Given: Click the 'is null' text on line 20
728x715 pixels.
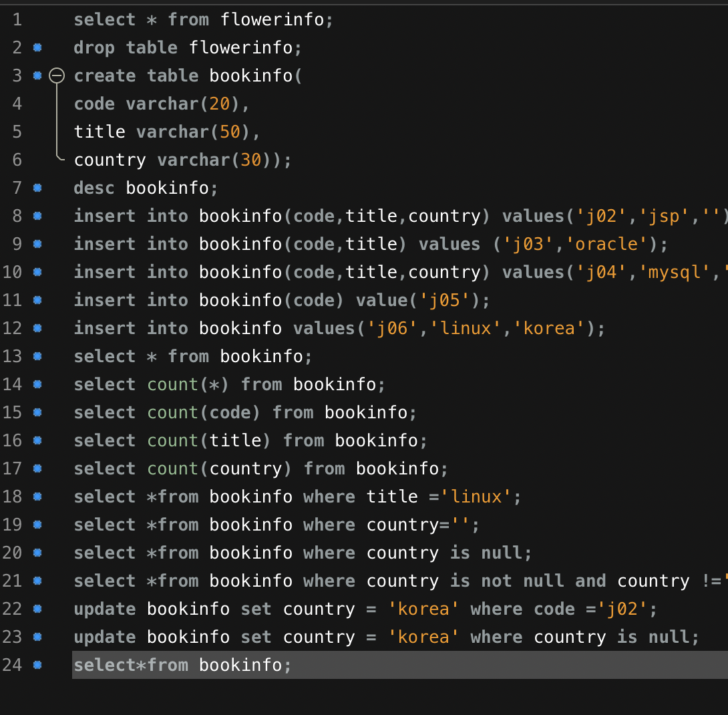Looking at the screenshot, I should [x=491, y=553].
